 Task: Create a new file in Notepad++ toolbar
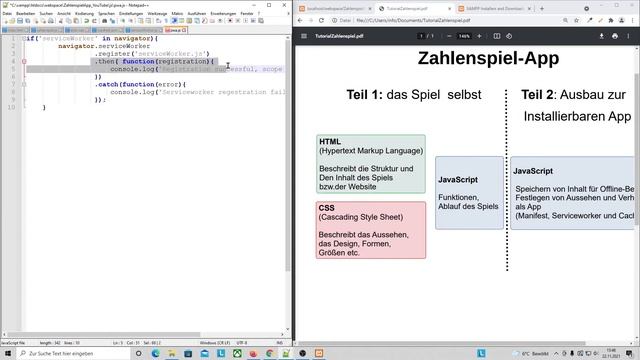(x=5, y=21)
